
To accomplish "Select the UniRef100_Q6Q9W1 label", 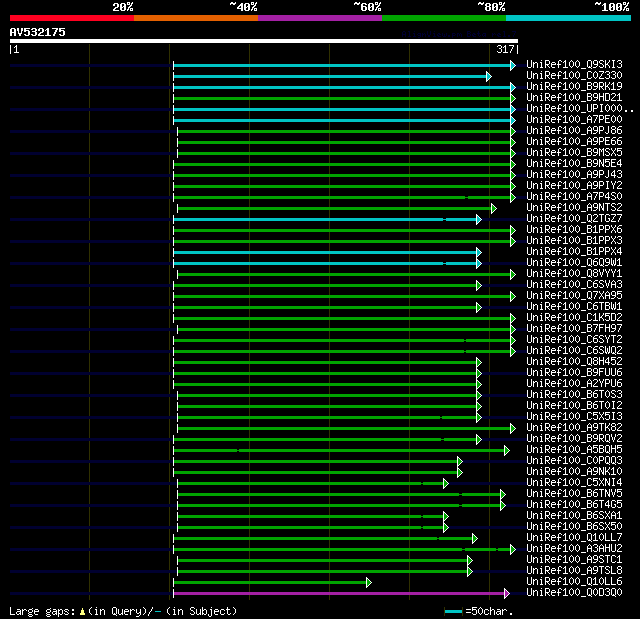I will pyautogui.click(x=574, y=263).
